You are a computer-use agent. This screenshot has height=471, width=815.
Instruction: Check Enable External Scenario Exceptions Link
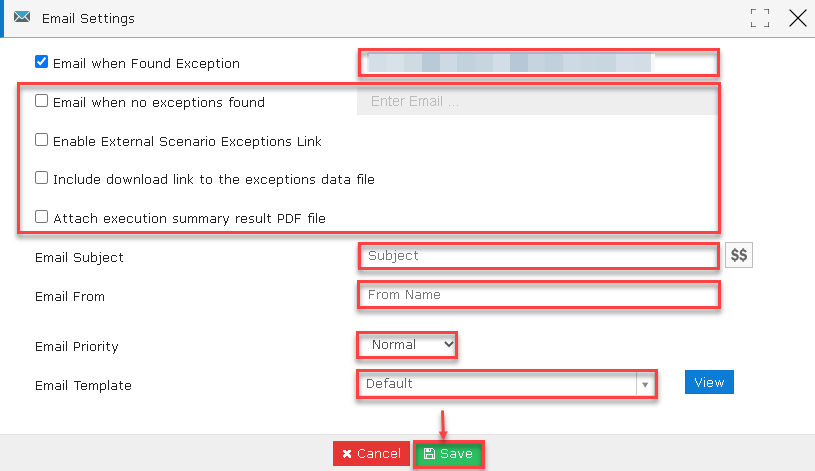(42, 140)
